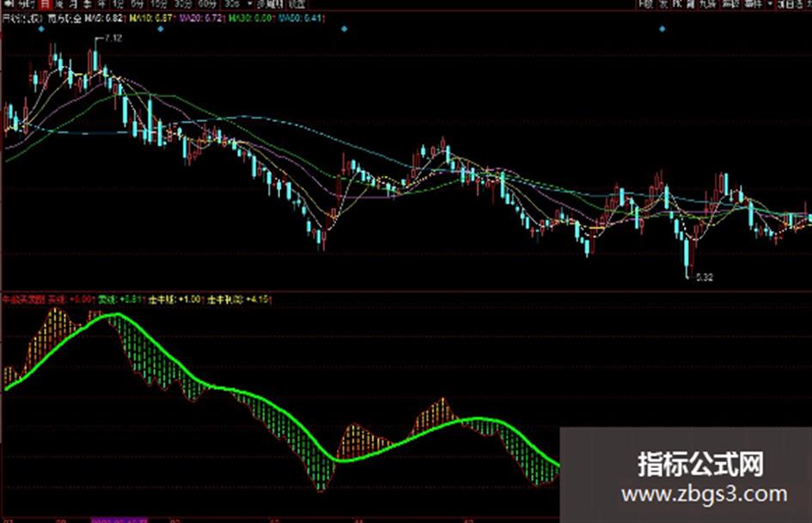812x523 pixels.
Task: Click the 5.32 low price label
Action: click(x=705, y=277)
